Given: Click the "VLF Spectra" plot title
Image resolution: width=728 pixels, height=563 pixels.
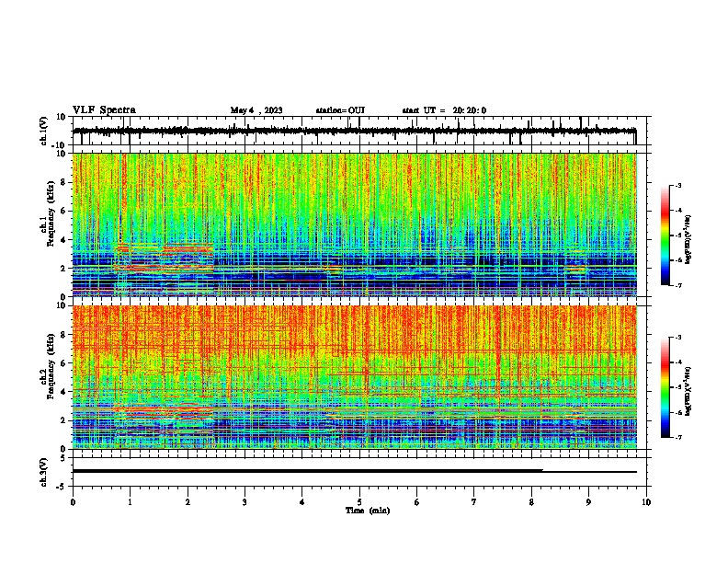Looking at the screenshot, I should [104, 110].
